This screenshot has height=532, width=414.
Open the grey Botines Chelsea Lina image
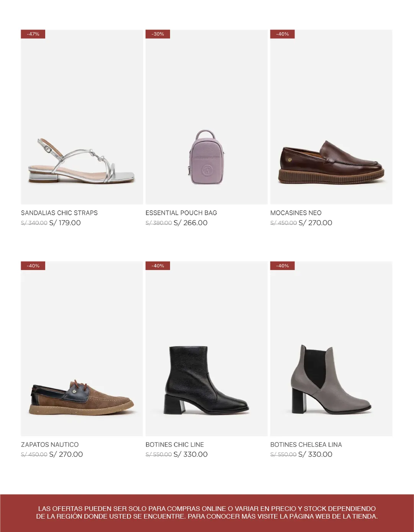tap(331, 349)
